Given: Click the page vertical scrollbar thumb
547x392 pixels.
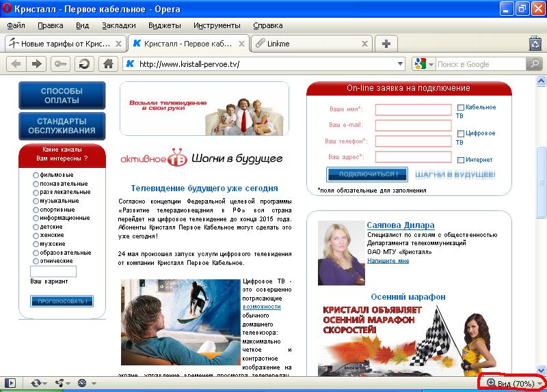Looking at the screenshot, I should (x=541, y=182).
